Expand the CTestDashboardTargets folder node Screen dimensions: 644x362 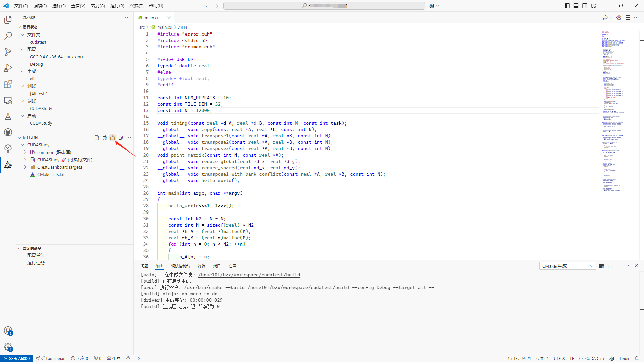[25, 167]
